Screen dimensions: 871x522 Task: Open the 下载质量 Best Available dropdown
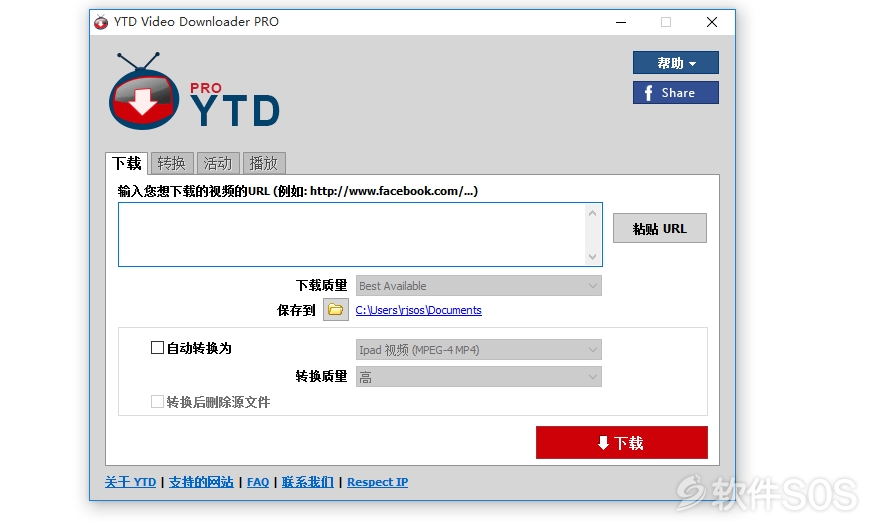(478, 286)
